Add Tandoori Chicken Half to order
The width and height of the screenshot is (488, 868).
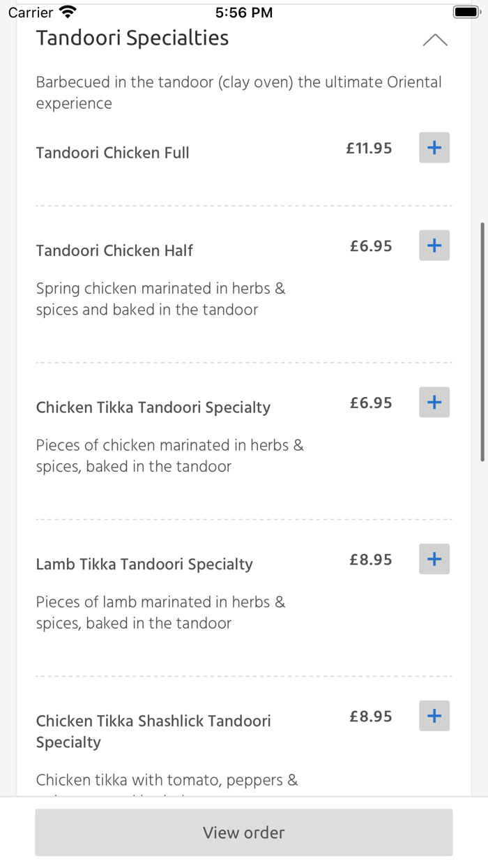(x=434, y=245)
